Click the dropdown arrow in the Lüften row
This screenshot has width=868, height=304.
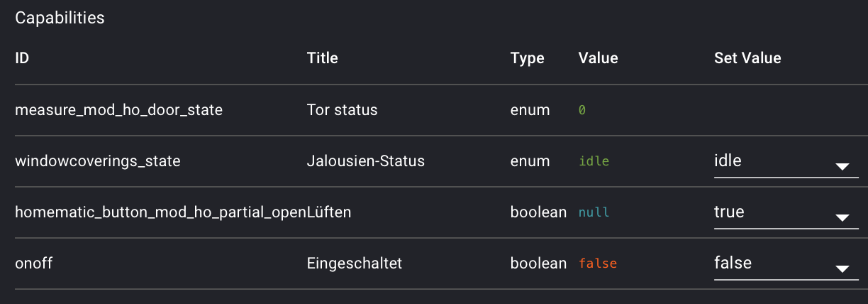click(x=842, y=218)
